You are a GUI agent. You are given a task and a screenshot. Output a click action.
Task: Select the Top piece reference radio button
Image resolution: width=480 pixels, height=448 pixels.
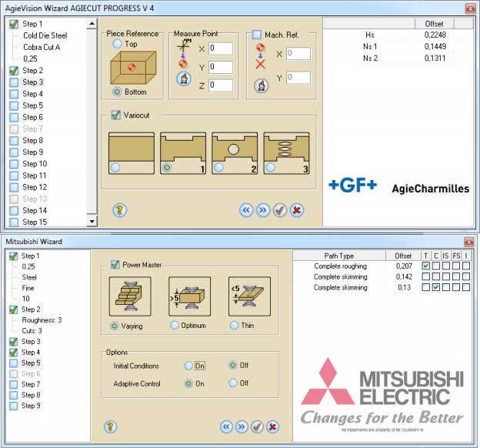(x=117, y=45)
